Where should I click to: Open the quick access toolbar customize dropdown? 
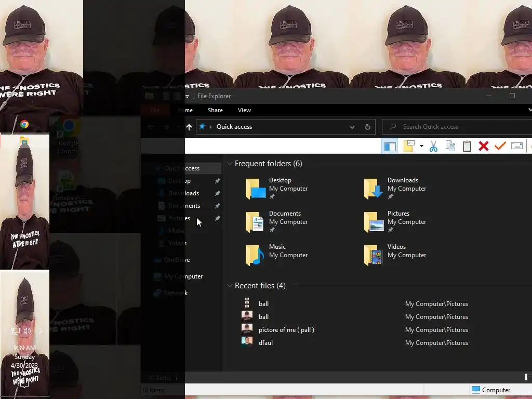click(x=187, y=96)
